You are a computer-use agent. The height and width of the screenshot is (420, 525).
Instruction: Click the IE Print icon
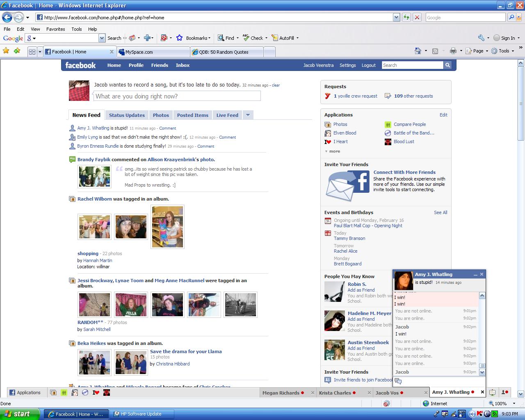coord(453,51)
